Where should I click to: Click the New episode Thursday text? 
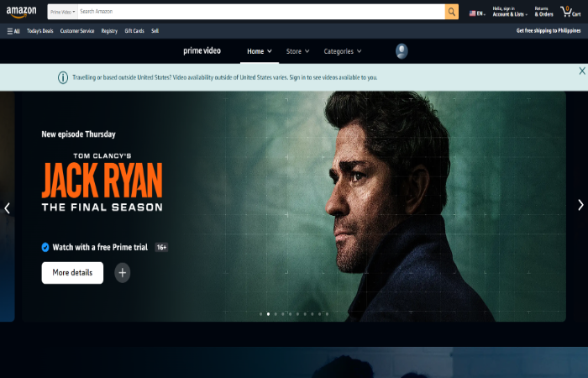[x=78, y=134]
